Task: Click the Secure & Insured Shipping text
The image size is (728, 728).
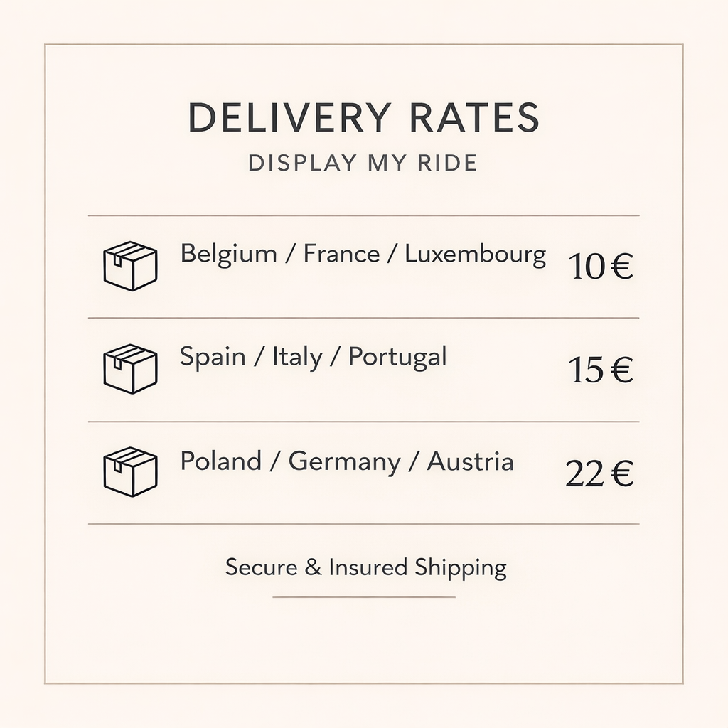Action: tap(365, 567)
